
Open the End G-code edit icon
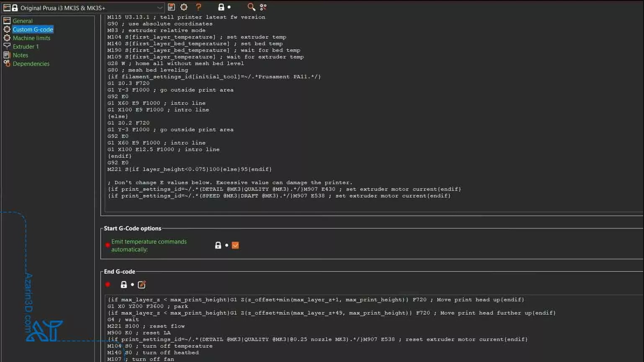142,285
